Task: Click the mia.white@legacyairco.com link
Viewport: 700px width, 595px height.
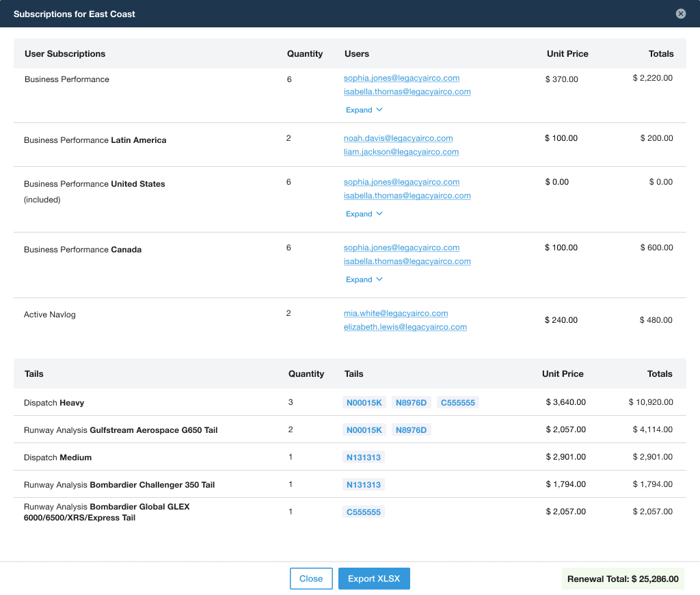Action: click(396, 313)
